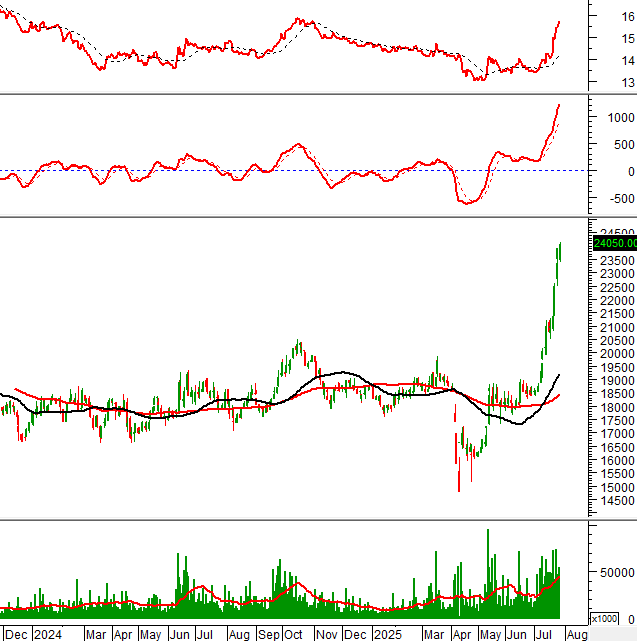Click the 1000 label on oscillator axis
The image size is (637, 641).
610,117
